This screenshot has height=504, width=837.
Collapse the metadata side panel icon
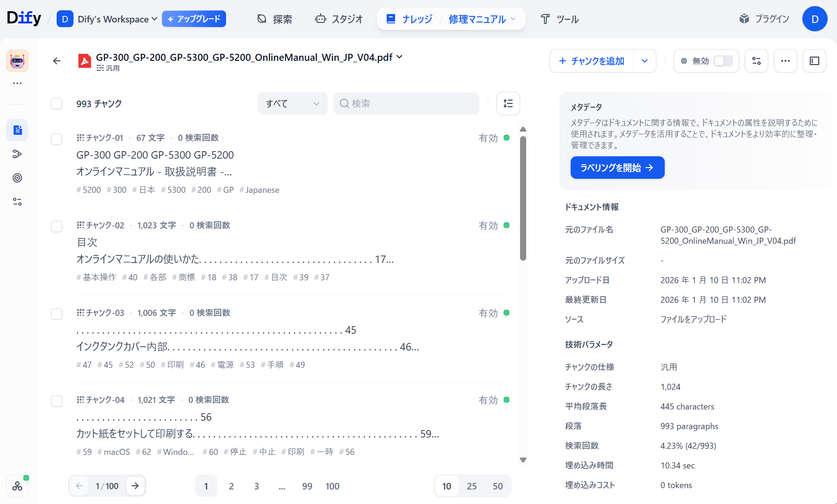click(815, 61)
